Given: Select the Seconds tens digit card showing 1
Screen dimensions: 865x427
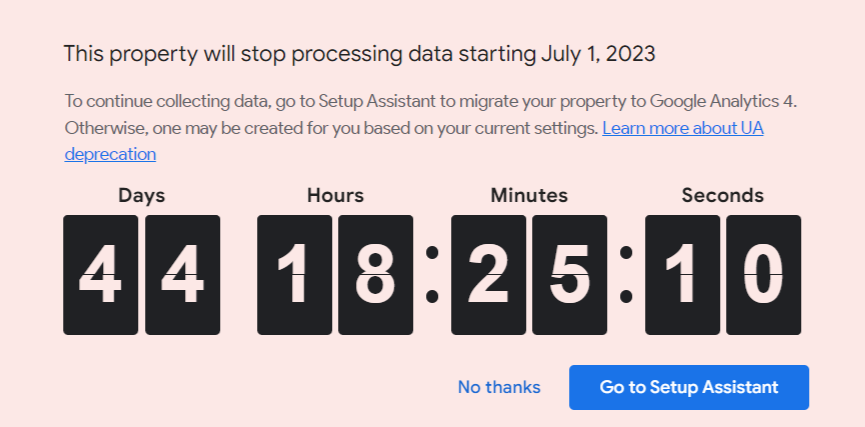Looking at the screenshot, I should point(682,275).
